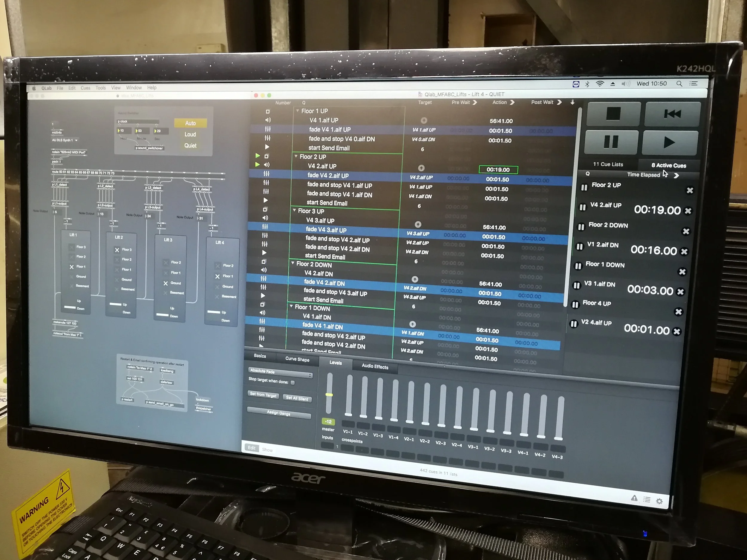
Task: Toggle Floor 1 in Lift 1 panel
Action: point(72,267)
